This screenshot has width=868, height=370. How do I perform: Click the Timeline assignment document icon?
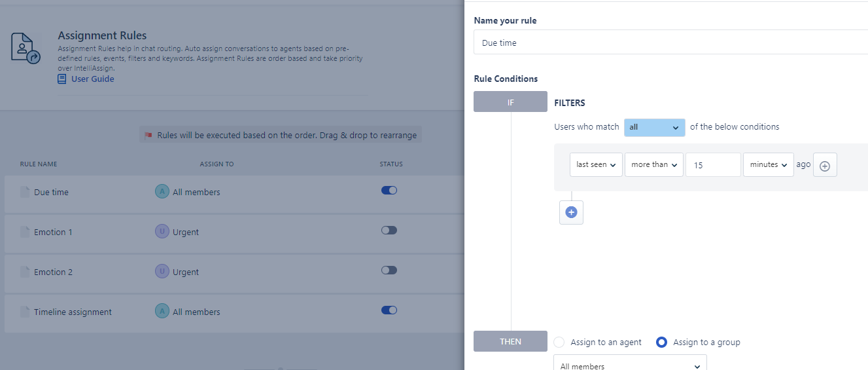pyautogui.click(x=25, y=312)
